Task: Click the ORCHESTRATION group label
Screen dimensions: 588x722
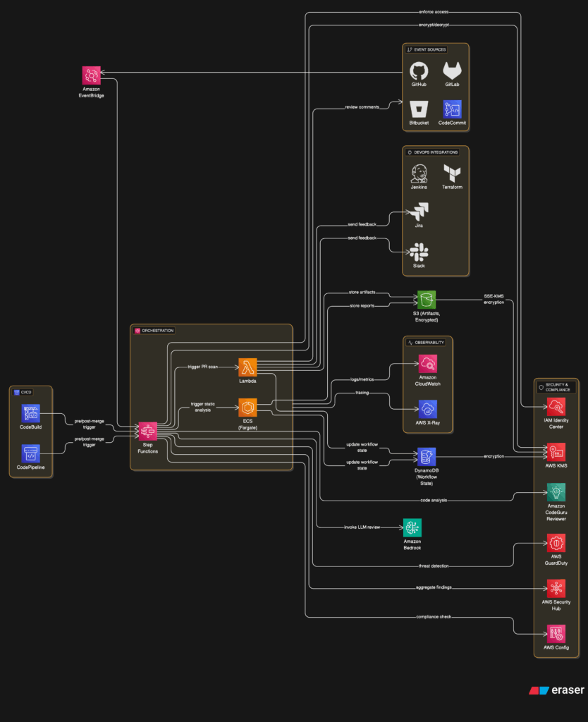Action: (154, 331)
